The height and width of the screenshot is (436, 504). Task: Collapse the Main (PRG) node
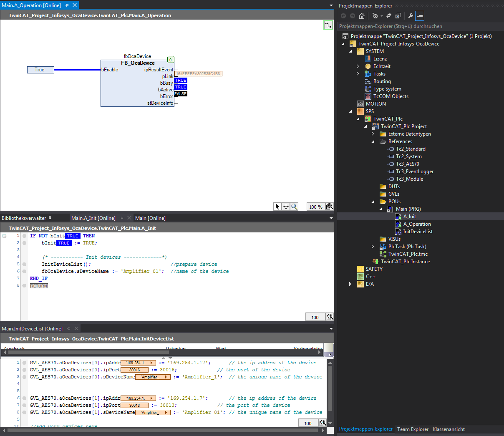(x=381, y=209)
